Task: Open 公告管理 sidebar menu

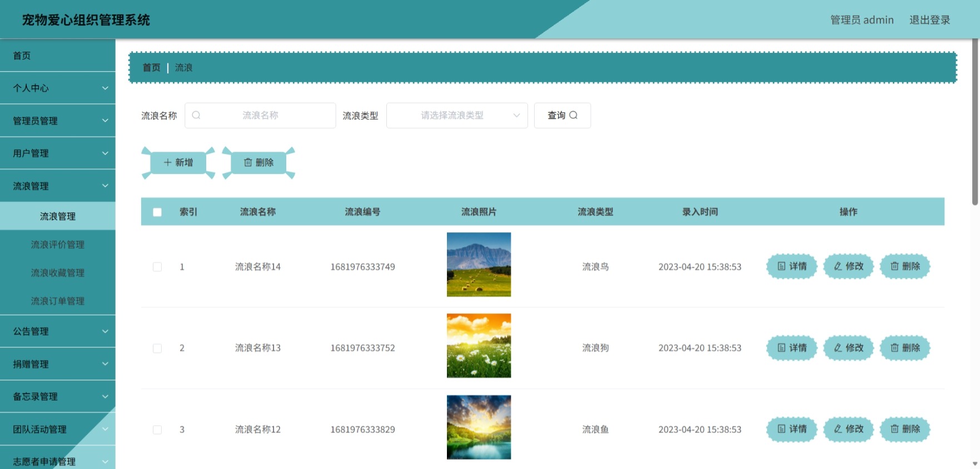Action: pyautogui.click(x=58, y=331)
